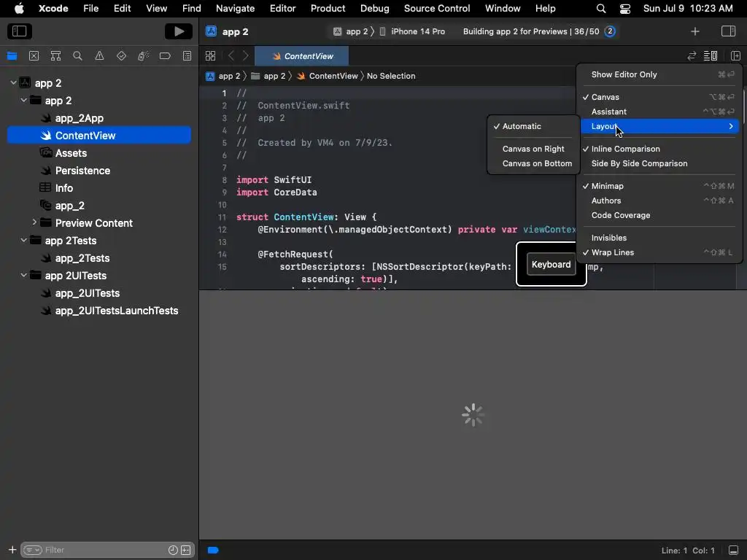Enable Code Coverage display
Image resolution: width=747 pixels, height=560 pixels.
(659, 216)
